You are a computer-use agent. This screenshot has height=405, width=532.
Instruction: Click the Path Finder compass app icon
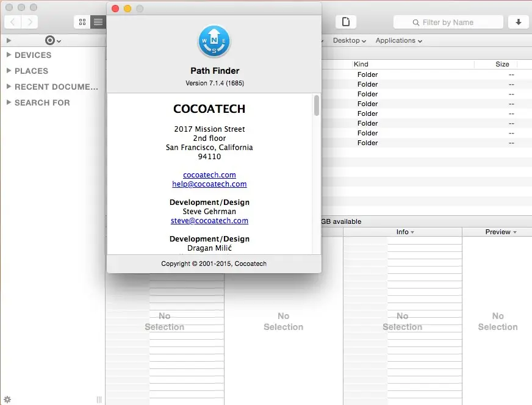click(x=214, y=41)
